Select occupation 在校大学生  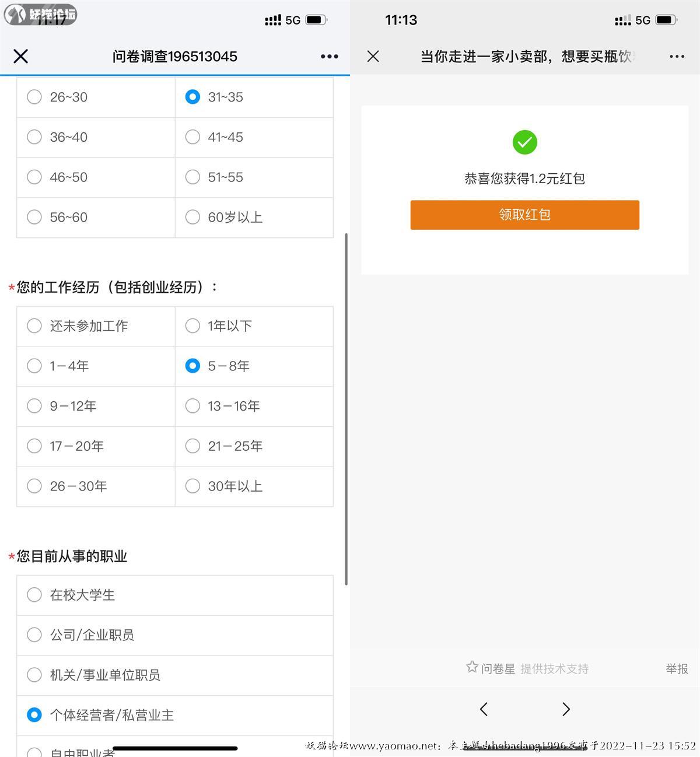[x=175, y=595]
